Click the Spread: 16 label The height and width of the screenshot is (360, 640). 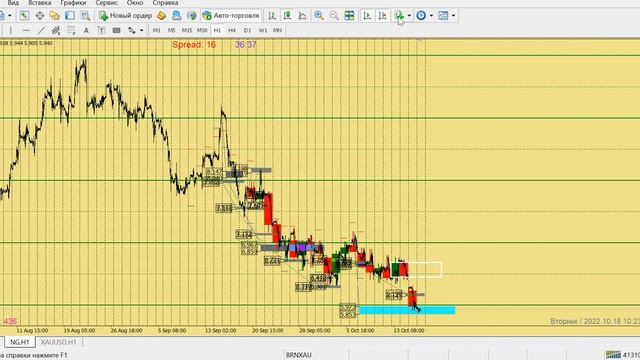coord(194,44)
